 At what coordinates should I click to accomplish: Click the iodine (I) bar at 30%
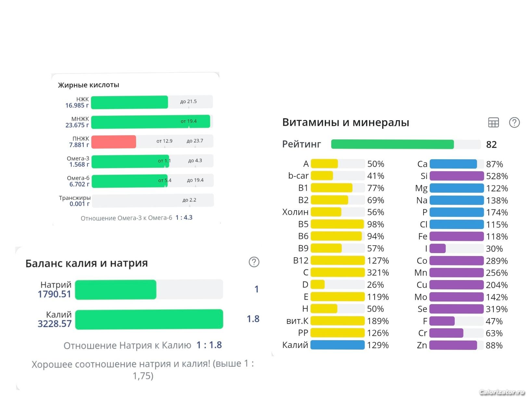(x=437, y=249)
